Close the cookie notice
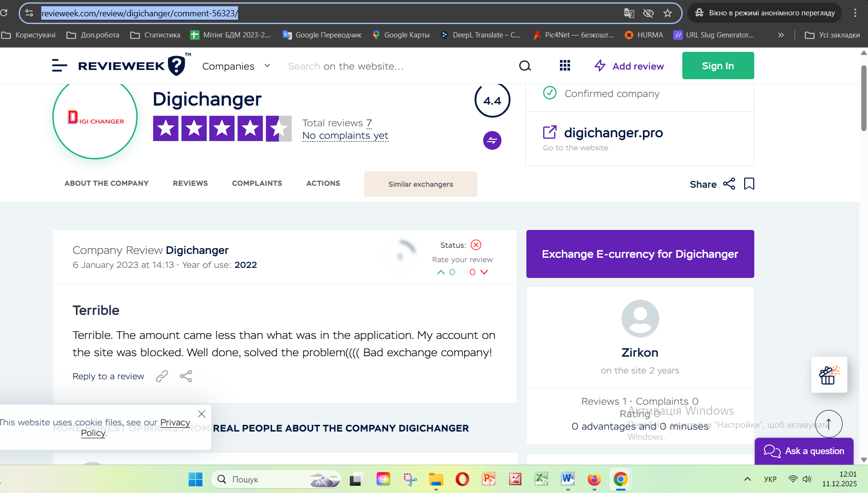 [x=202, y=414]
